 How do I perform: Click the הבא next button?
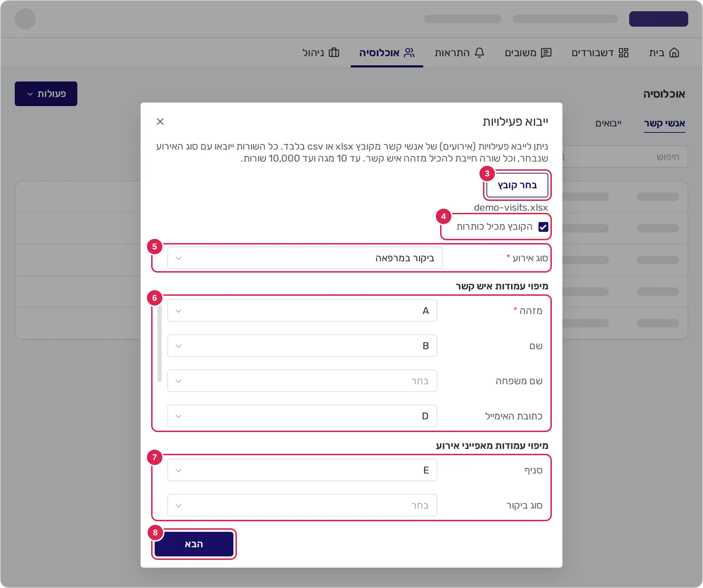(x=194, y=544)
